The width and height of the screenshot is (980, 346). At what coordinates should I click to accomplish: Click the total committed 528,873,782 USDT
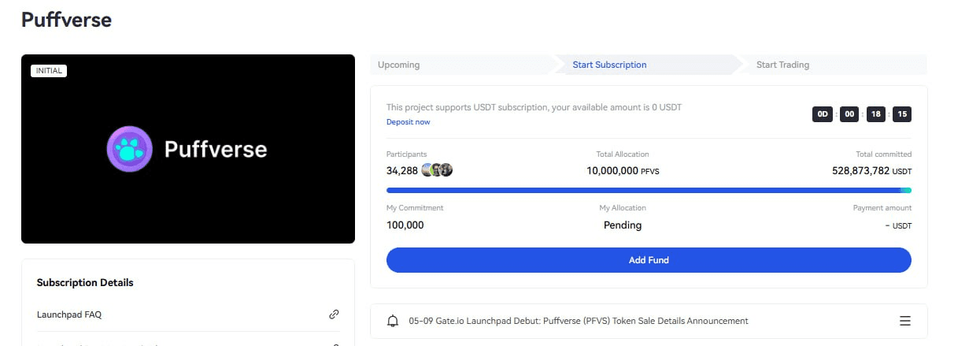point(871,169)
